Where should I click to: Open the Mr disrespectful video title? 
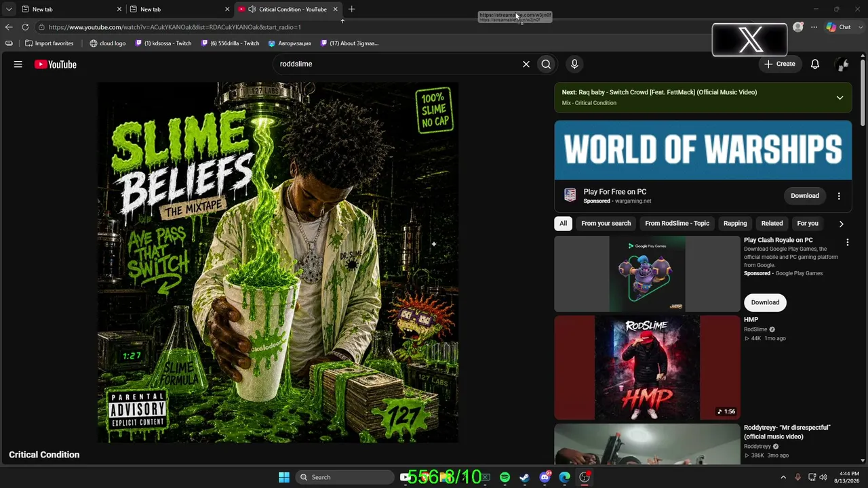tap(787, 432)
